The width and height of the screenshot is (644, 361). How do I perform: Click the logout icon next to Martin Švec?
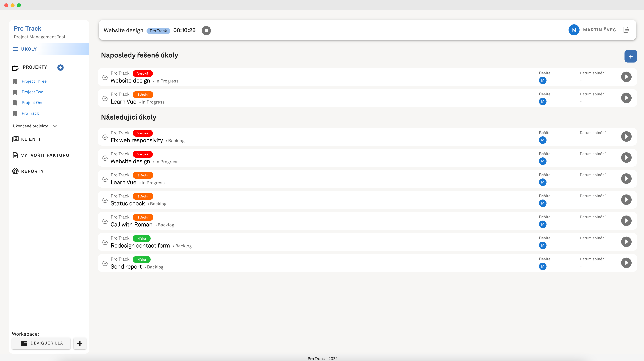626,30
